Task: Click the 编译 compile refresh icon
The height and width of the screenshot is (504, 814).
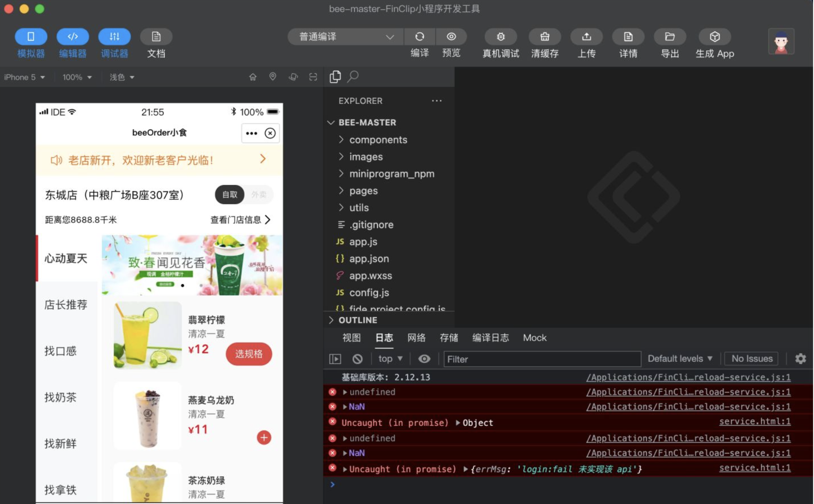Action: (x=420, y=37)
